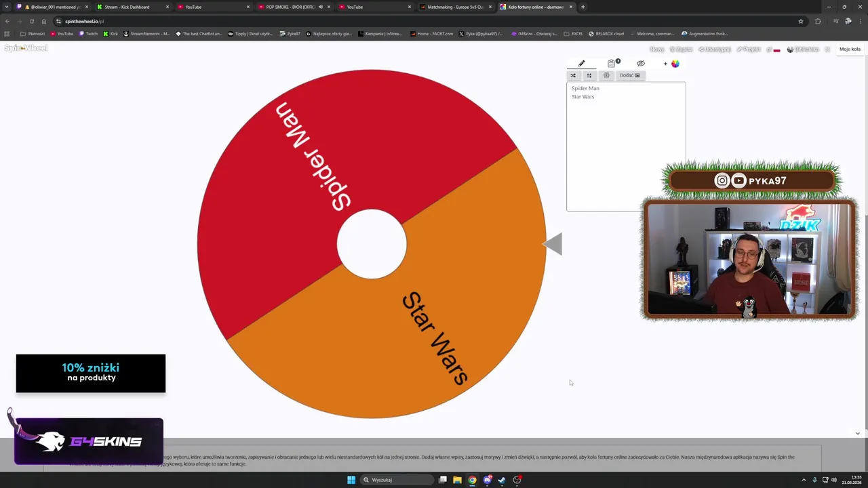Click Udostępnij to share the wheel
The image size is (868, 488).
coord(715,49)
